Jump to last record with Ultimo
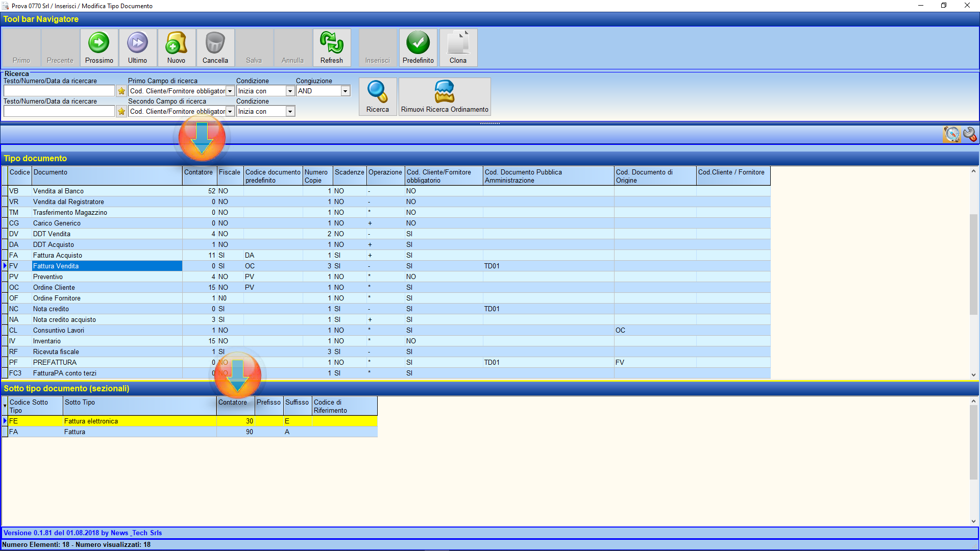Screen dimensions: 980x551 click(x=137, y=47)
